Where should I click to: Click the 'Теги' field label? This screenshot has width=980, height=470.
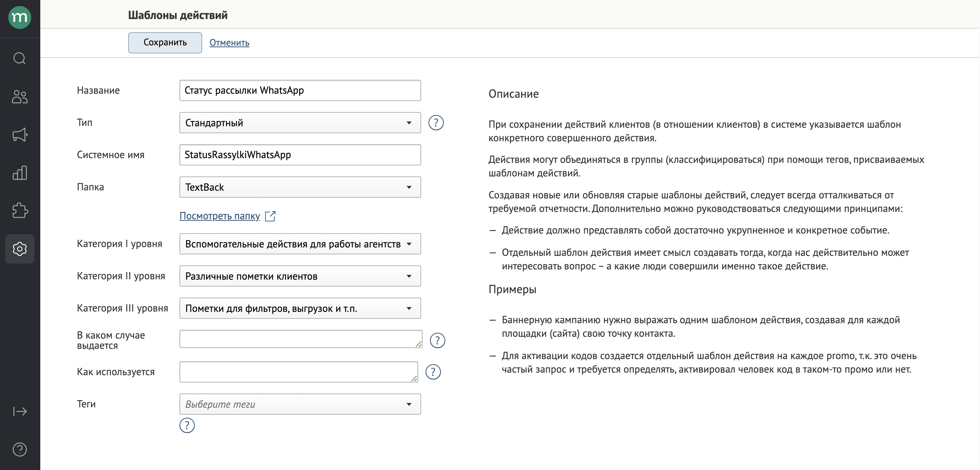[x=86, y=404]
